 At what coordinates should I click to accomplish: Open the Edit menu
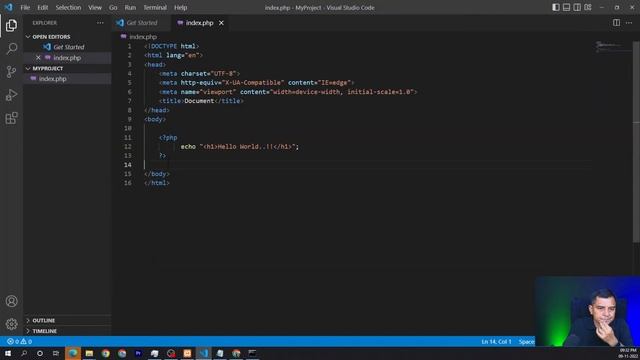42,7
